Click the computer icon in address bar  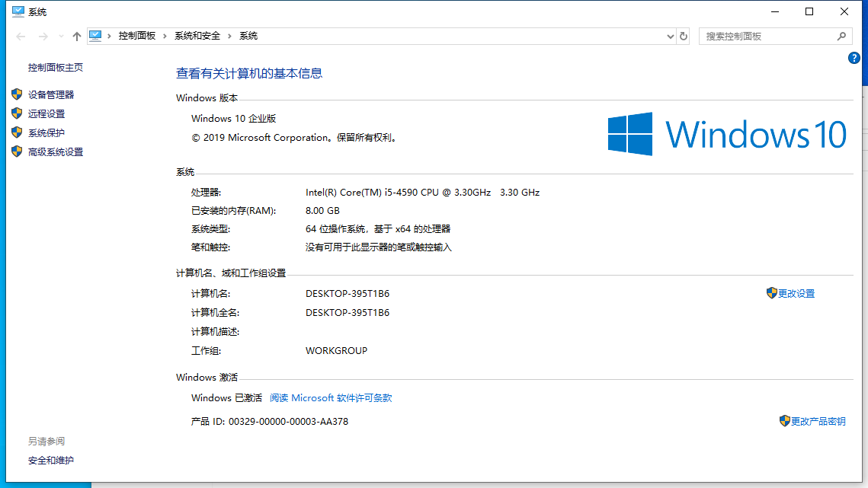(x=95, y=36)
